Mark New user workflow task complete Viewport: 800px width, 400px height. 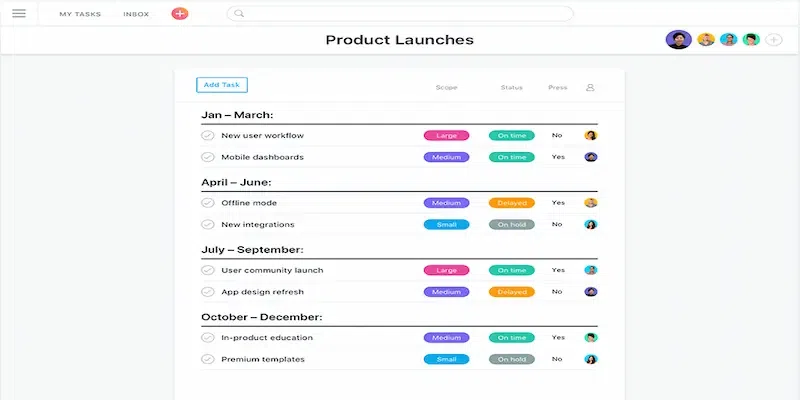click(207, 135)
